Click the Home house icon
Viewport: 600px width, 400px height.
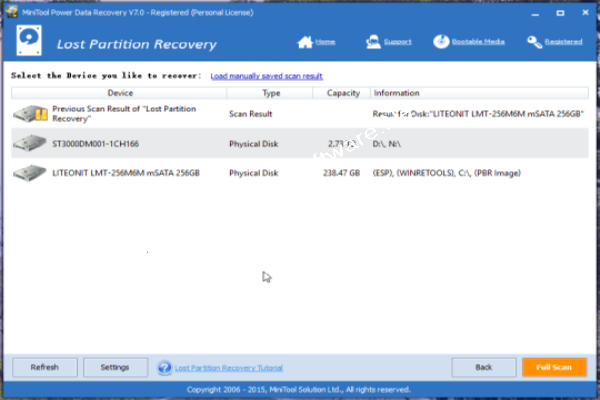(x=305, y=42)
